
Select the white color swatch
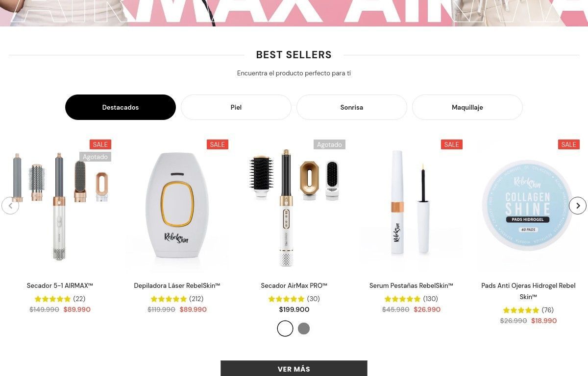tap(285, 329)
